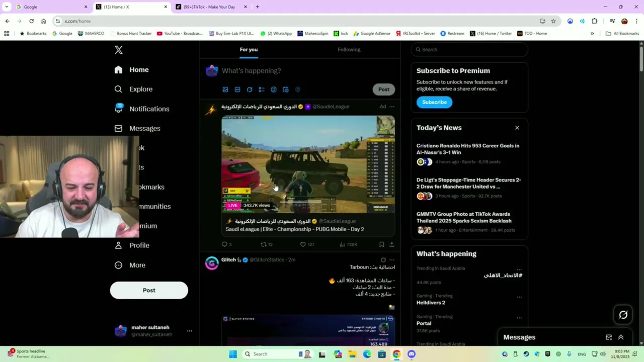Open the Helldivers 2 trending topic
The image size is (644, 362).
click(x=431, y=303)
